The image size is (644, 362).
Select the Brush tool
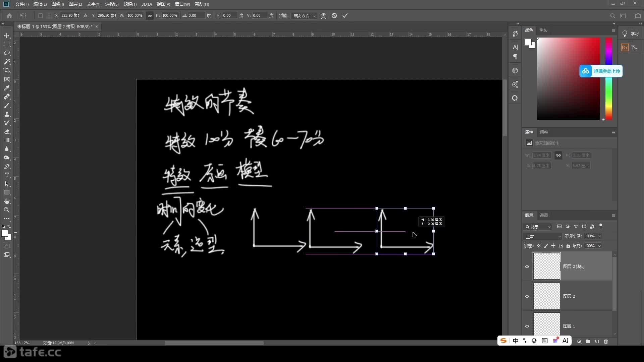point(7,105)
